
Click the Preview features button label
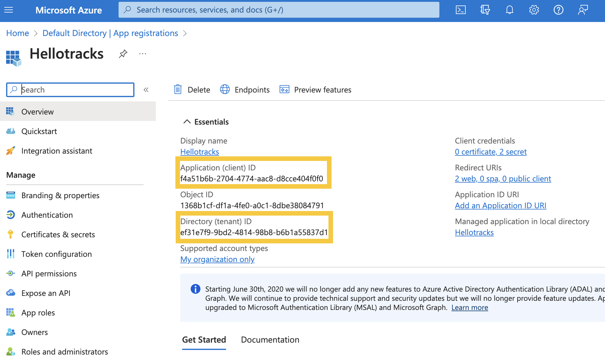[323, 90]
